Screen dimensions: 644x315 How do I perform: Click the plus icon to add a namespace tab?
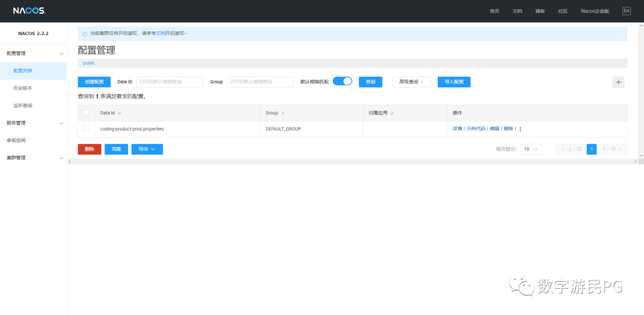coord(618,82)
